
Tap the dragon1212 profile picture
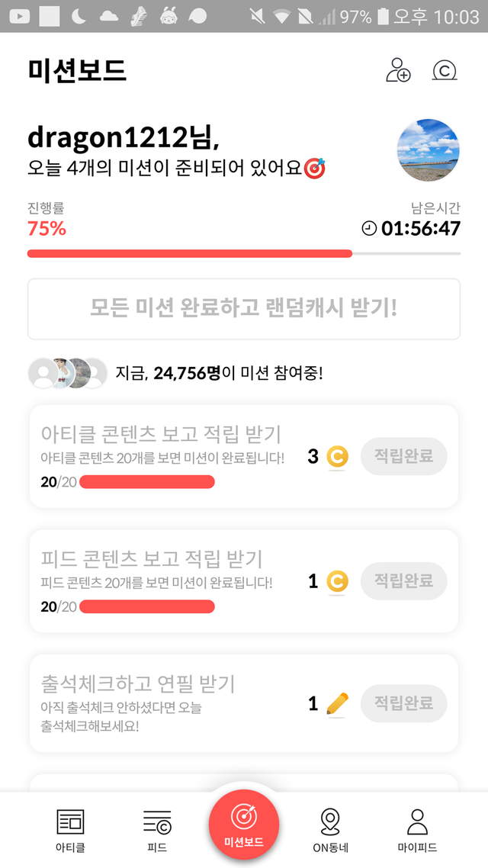point(429,149)
